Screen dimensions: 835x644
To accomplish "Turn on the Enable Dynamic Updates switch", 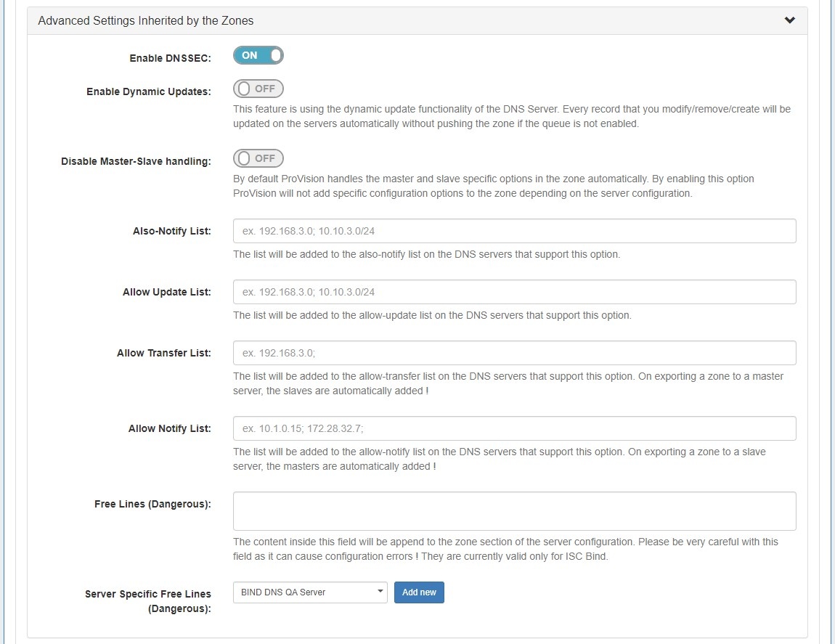I will pos(258,89).
